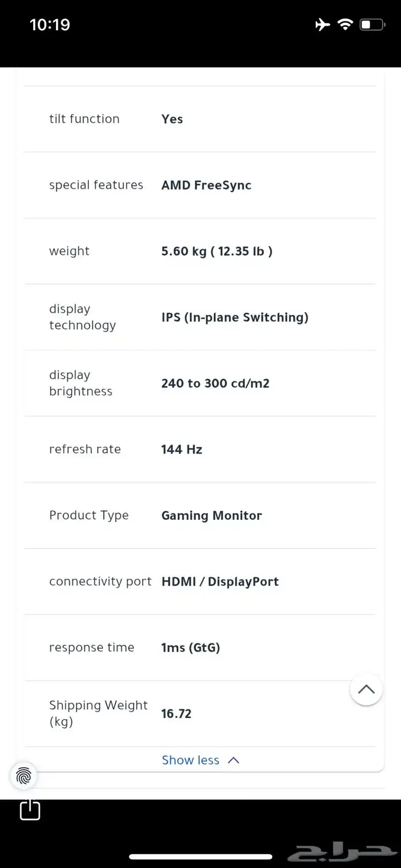The image size is (401, 868).
Task: Tap the 144 Hz refresh rate value
Action: coord(182,449)
